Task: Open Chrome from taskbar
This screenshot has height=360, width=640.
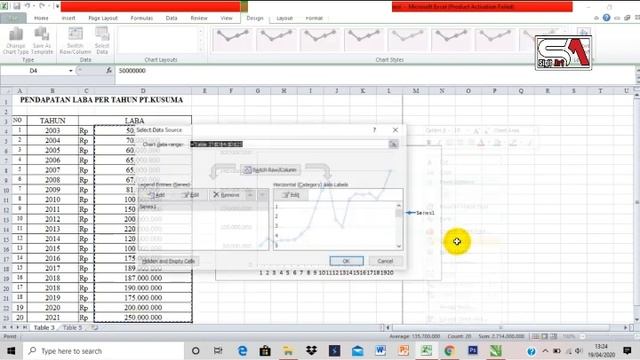Action: [449, 351]
